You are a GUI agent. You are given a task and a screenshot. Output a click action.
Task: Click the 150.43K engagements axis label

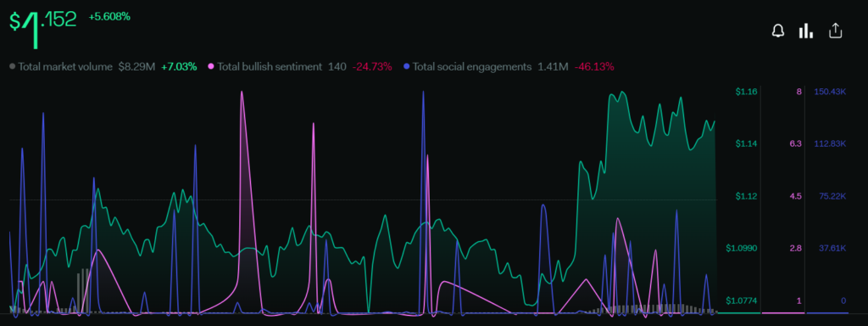coord(830,92)
